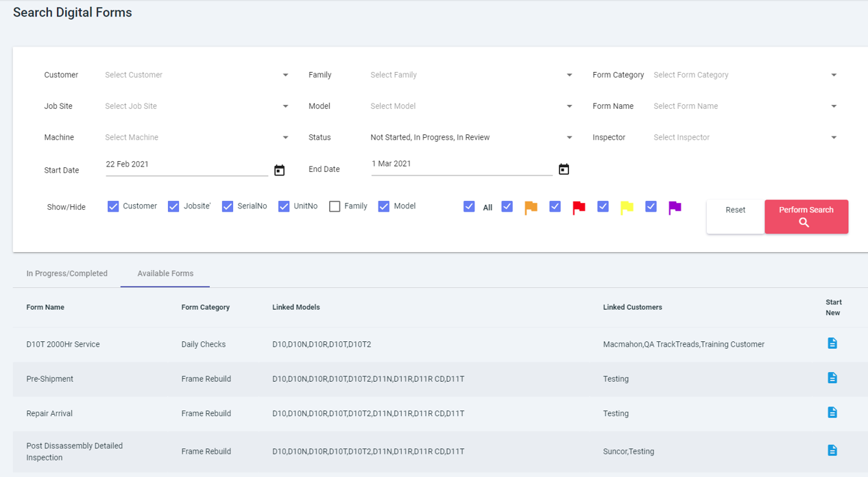Open the Start Date calendar picker
The height and width of the screenshot is (477, 868).
279,169
